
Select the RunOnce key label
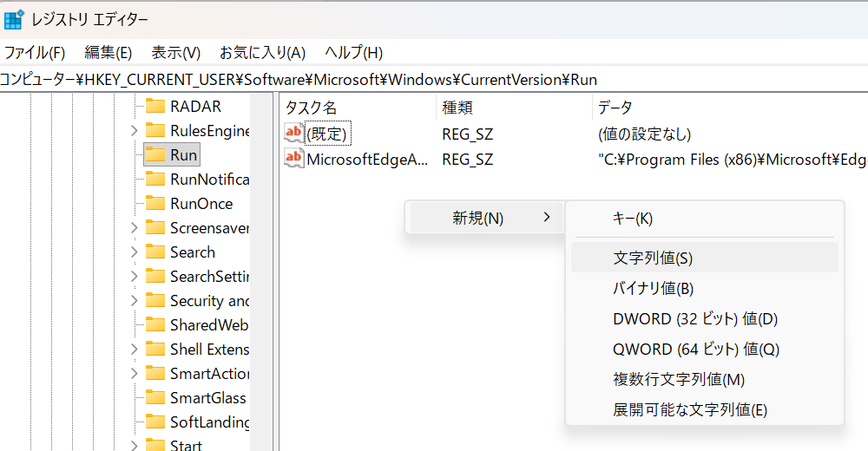[201, 203]
